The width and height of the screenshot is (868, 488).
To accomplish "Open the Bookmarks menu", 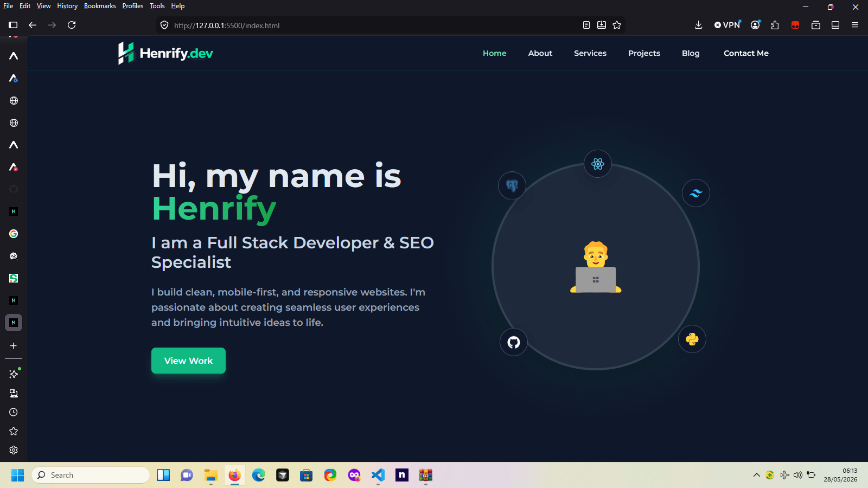I will pyautogui.click(x=100, y=6).
